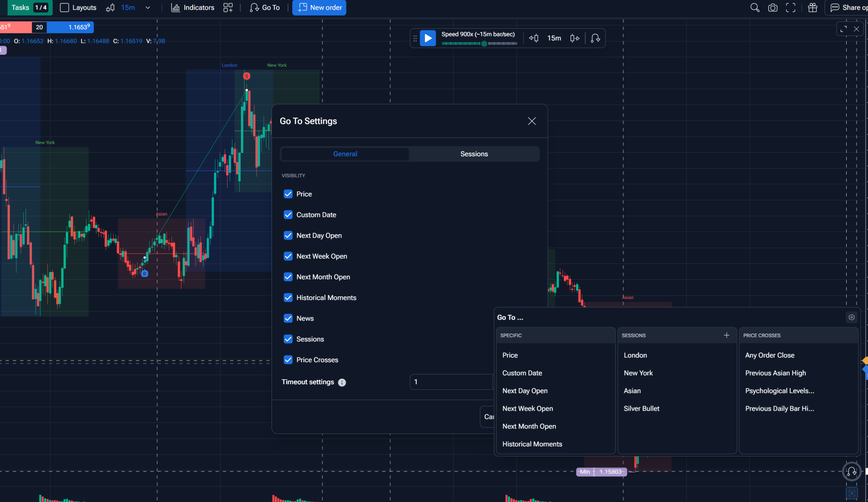
Task: Click the Min 1.15803 price label
Action: [601, 472]
